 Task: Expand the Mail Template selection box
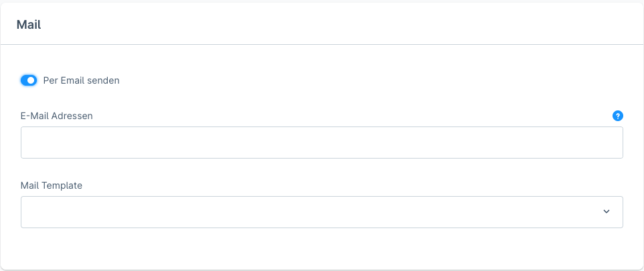(x=321, y=212)
